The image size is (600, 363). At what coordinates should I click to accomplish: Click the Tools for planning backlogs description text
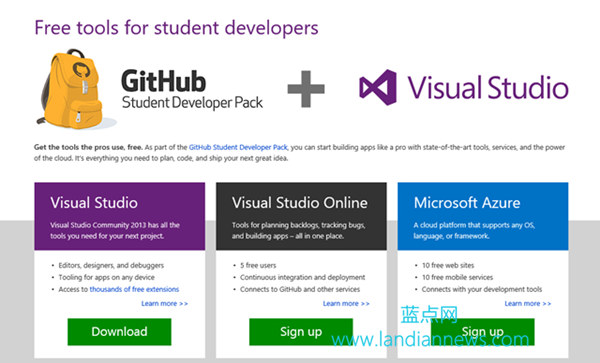point(298,231)
